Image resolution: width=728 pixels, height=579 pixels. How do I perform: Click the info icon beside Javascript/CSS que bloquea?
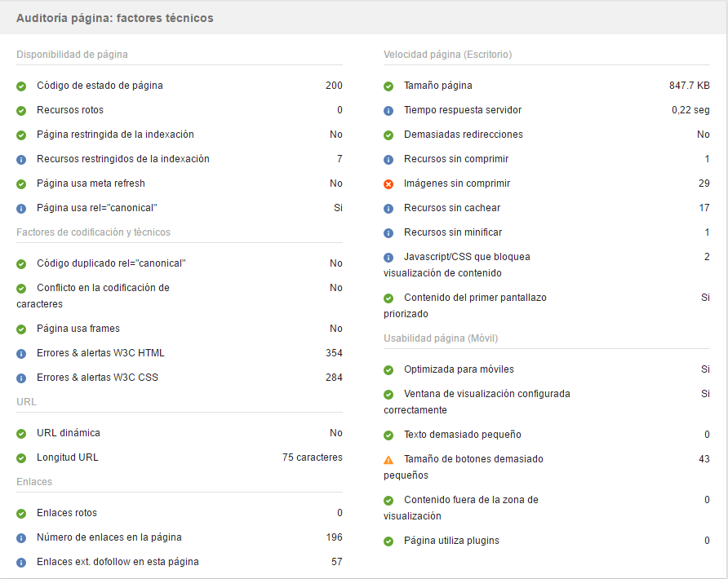[x=388, y=257]
